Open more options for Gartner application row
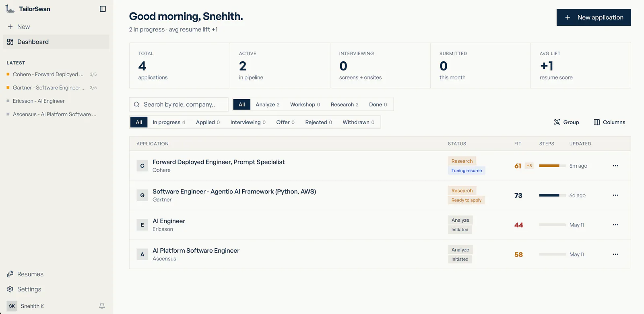The width and height of the screenshot is (644, 314). (x=615, y=195)
